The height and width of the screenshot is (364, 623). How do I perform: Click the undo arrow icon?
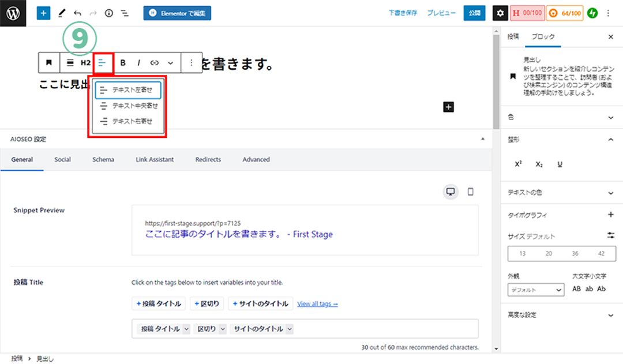click(77, 13)
